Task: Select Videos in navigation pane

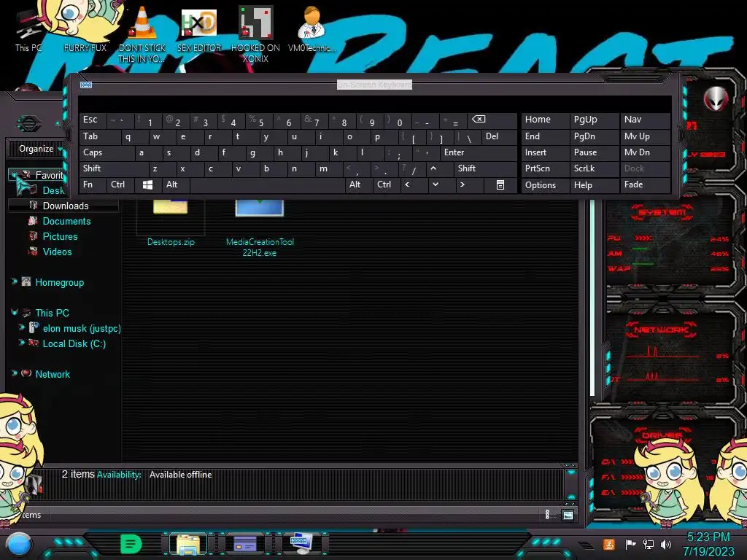Action: click(x=57, y=252)
